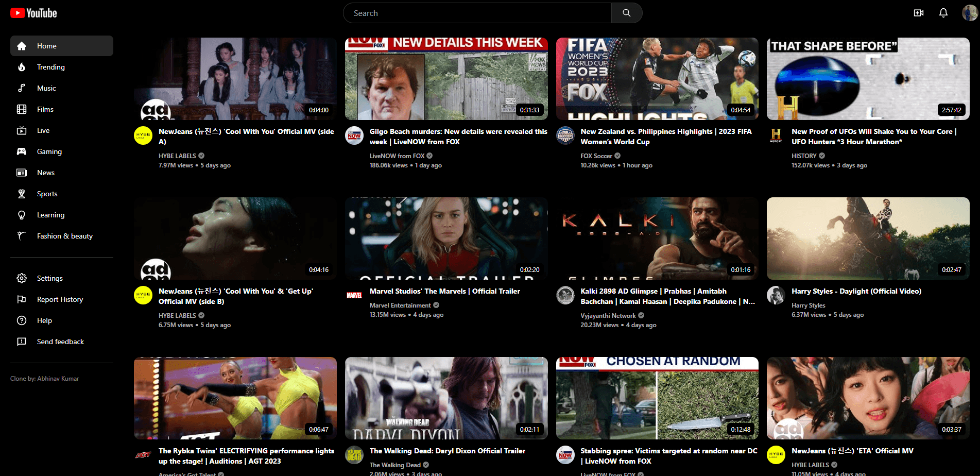Open The Walking Dead channel avatar

click(354, 455)
